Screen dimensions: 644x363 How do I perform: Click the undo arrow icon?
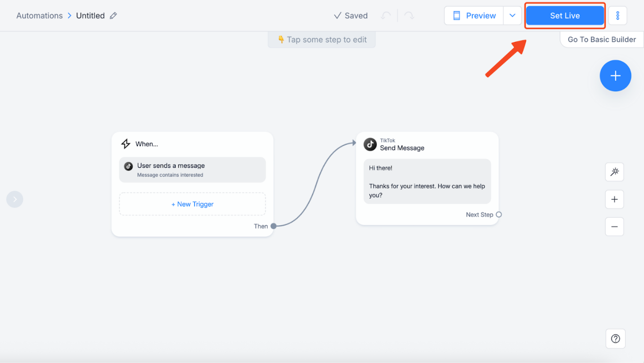coord(386,15)
